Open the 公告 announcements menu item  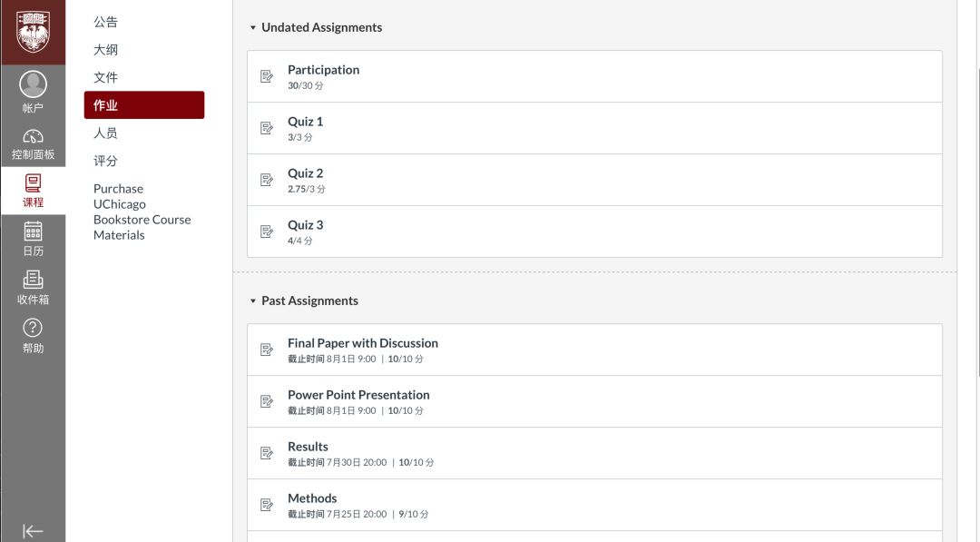tap(105, 22)
